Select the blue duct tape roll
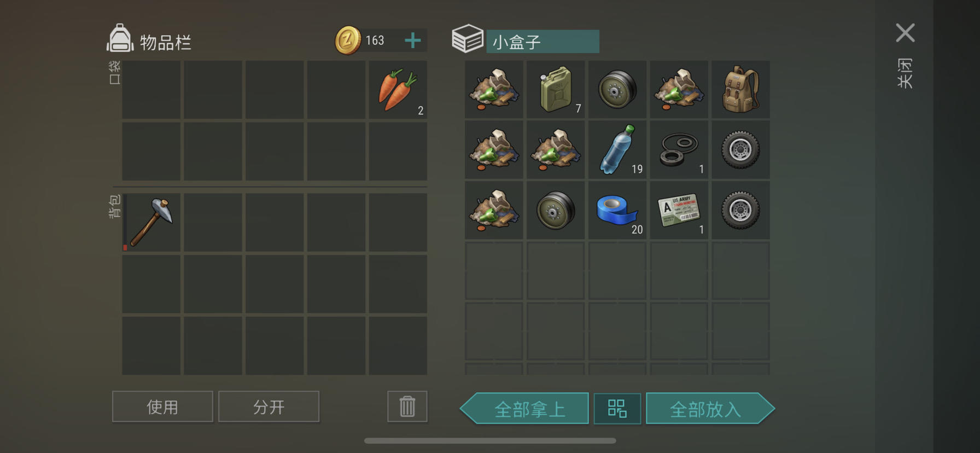 (617, 211)
